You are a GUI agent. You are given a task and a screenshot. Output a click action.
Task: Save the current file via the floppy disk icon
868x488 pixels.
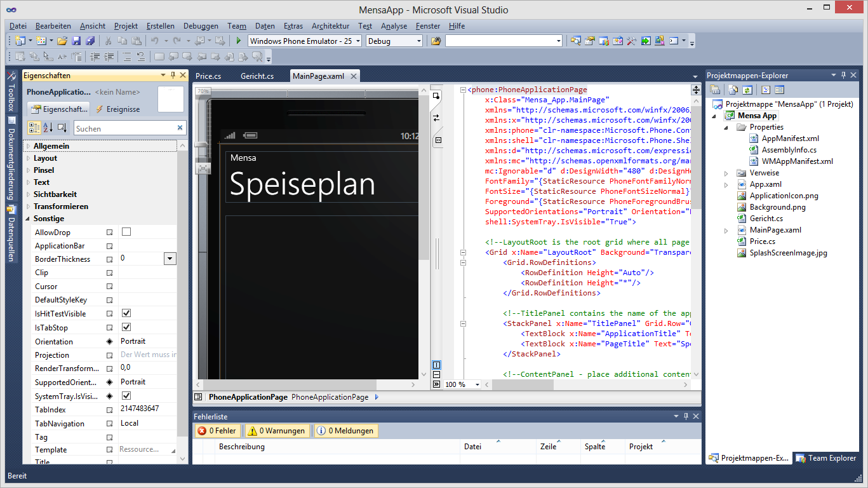76,41
